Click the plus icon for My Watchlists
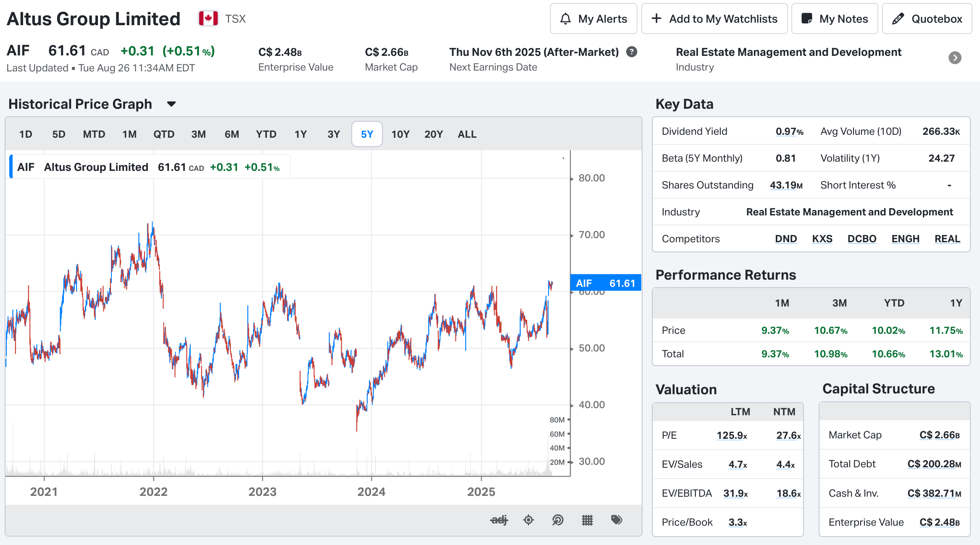 coord(656,19)
